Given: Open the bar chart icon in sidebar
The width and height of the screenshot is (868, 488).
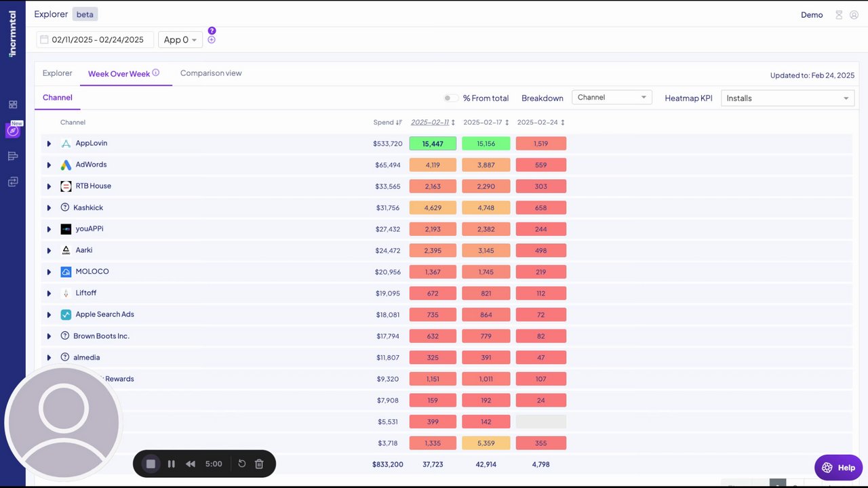Looking at the screenshot, I should coord(13,157).
